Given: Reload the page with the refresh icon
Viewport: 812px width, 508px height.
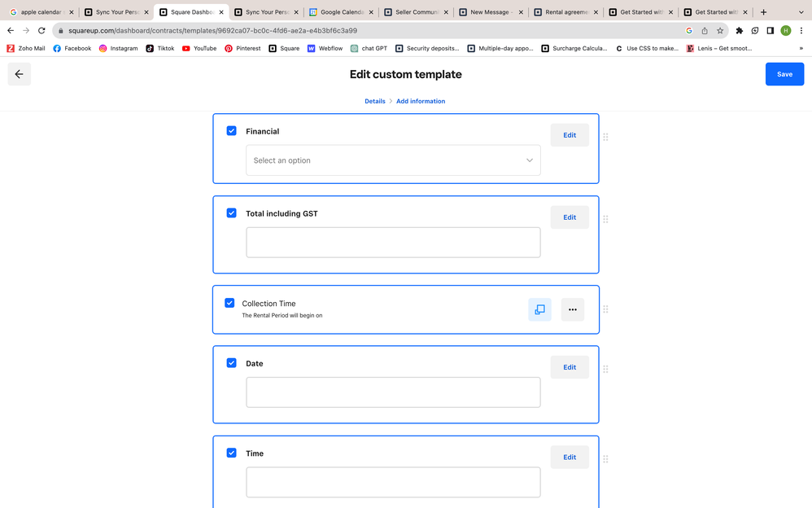Looking at the screenshot, I should [41, 31].
